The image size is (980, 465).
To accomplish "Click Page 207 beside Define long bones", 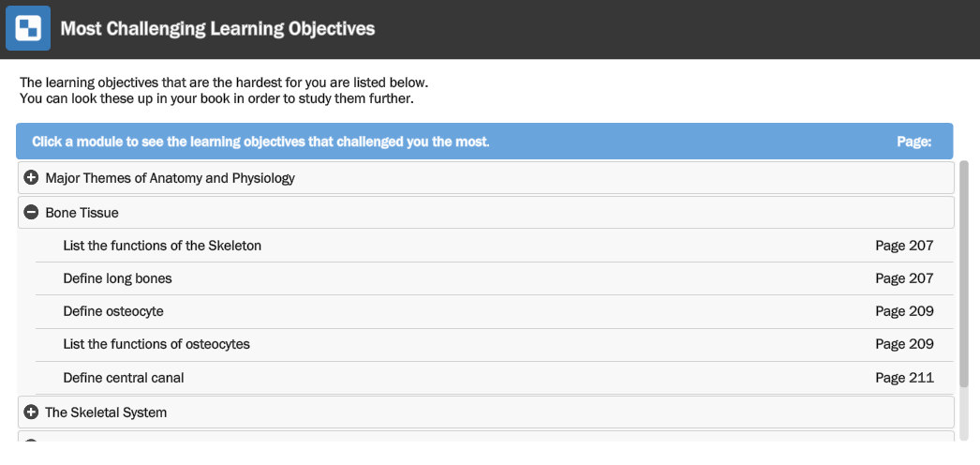I will 904,278.
